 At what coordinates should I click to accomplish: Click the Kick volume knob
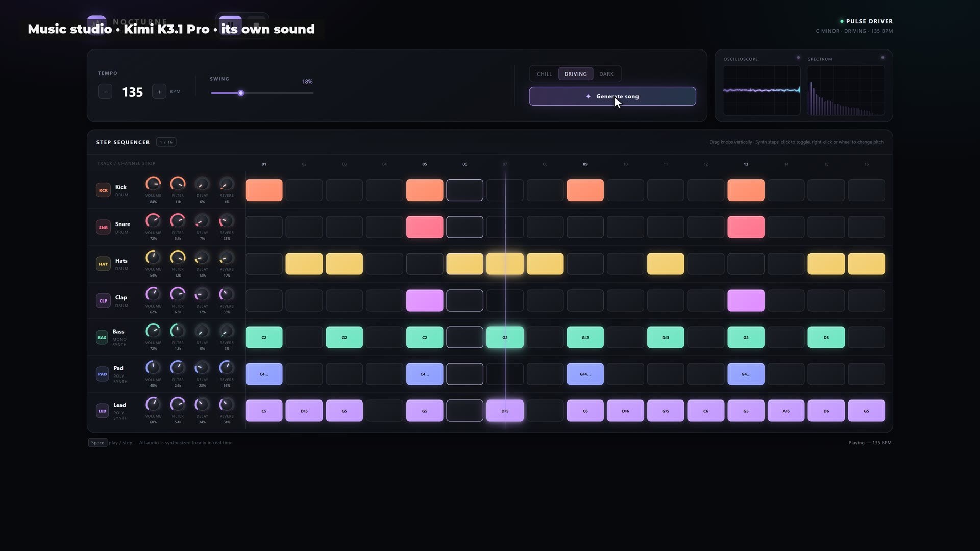click(153, 184)
